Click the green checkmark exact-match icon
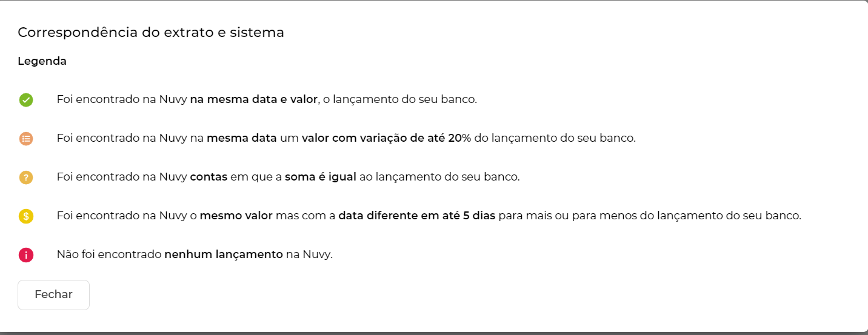Screen dimensions: 868x335 click(25, 100)
